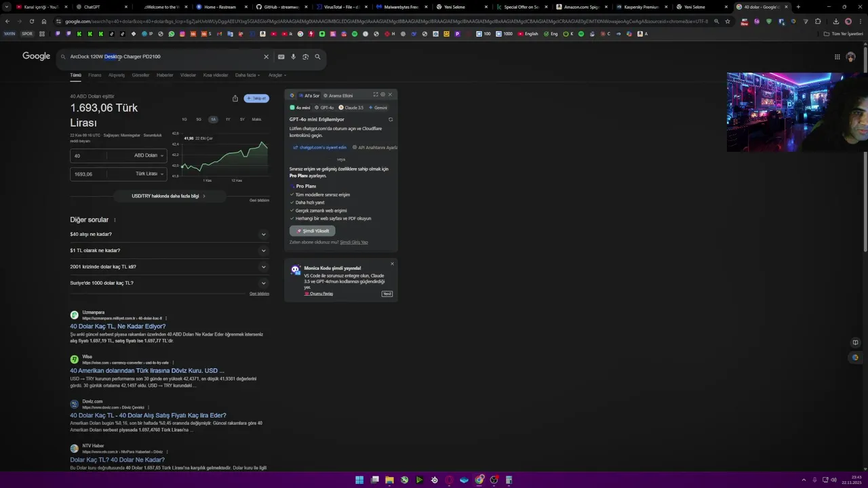Viewport: 868px width, 488px height.
Task: Open a new browser tab with plus
Action: pyautogui.click(x=798, y=7)
